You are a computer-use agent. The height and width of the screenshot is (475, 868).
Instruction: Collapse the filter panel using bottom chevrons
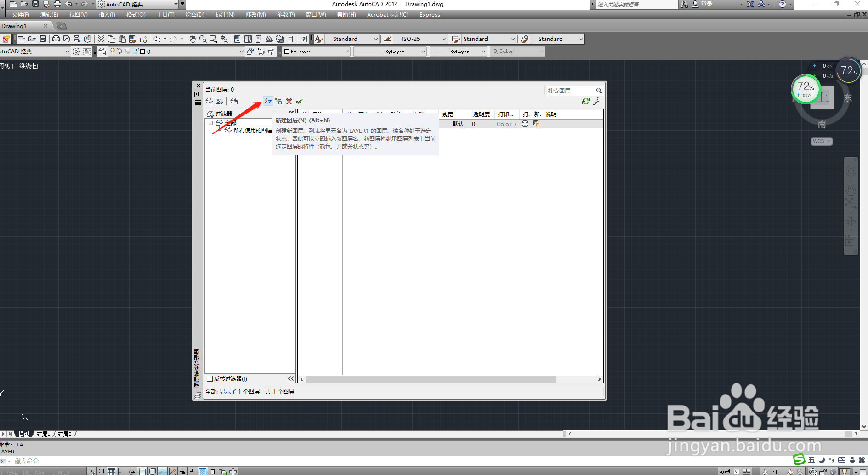(x=291, y=378)
